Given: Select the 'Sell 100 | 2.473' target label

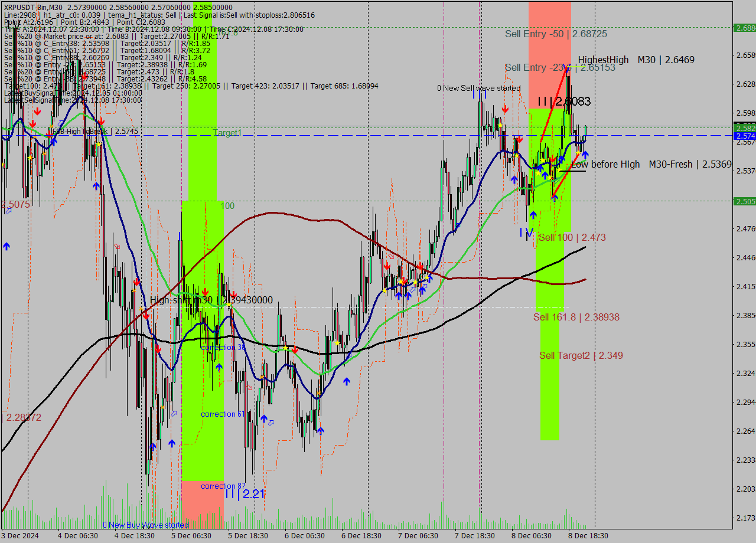Looking at the screenshot, I should coord(572,237).
